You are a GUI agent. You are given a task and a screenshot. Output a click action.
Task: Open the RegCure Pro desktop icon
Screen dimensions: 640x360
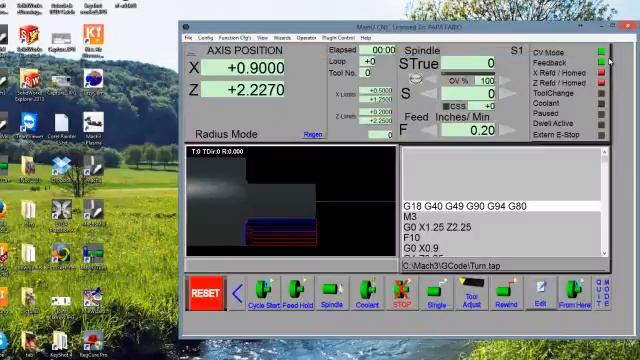[93, 344]
